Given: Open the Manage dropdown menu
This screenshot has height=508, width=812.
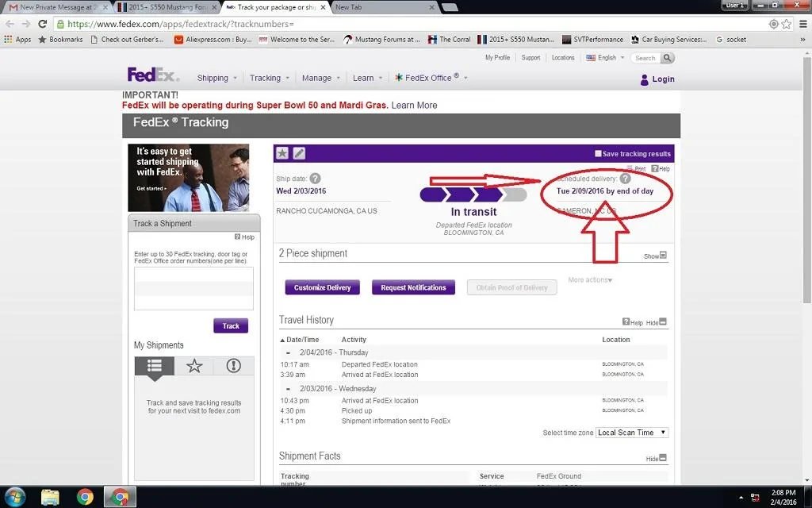Looking at the screenshot, I should coord(321,78).
